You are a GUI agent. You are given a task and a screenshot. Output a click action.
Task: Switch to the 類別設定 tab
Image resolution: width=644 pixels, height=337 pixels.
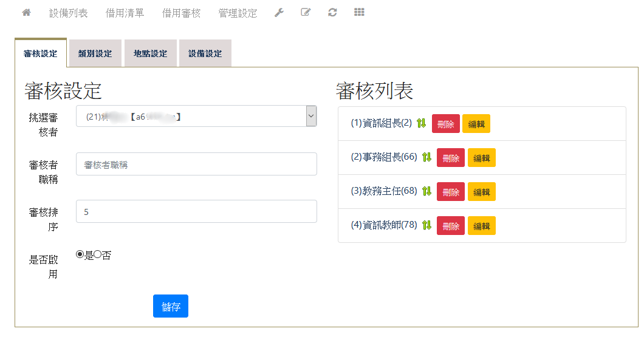[95, 53]
